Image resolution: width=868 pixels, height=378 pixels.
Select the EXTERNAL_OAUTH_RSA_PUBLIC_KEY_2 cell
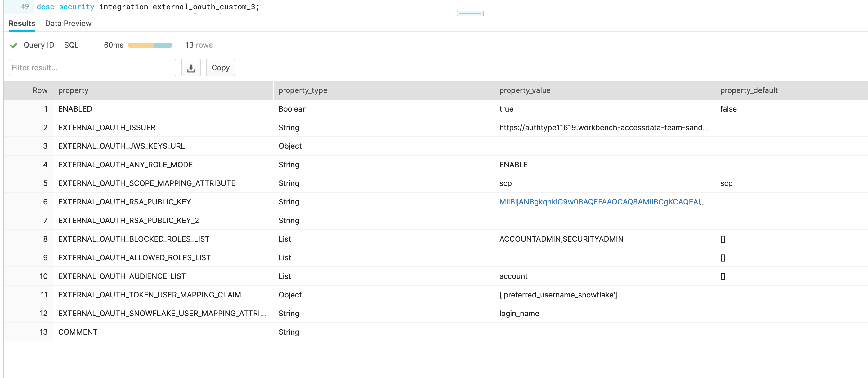(163, 221)
